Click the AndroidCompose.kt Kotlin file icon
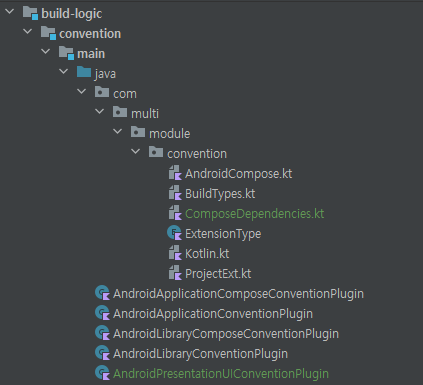423x385 pixels. click(x=175, y=173)
